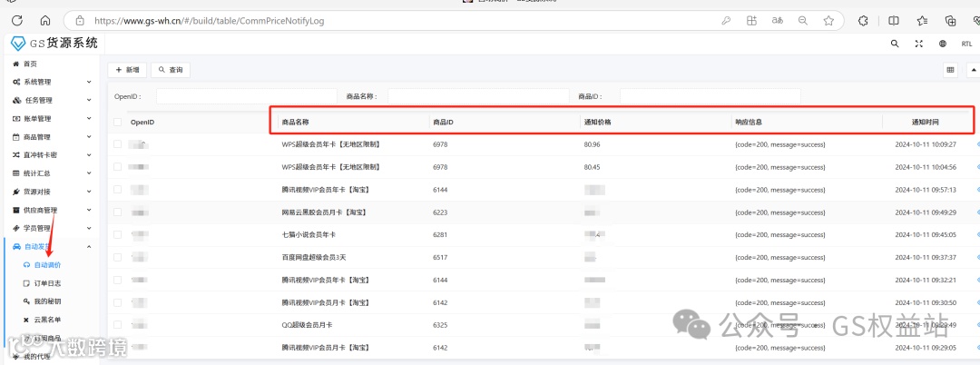Click the 商品管理 calendar icon
The image size is (980, 365).
click(x=16, y=137)
